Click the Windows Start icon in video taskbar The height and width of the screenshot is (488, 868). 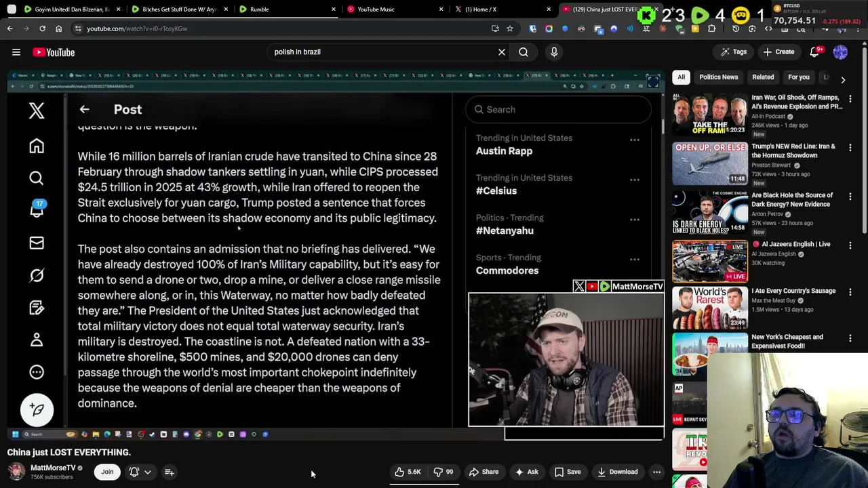(15, 434)
